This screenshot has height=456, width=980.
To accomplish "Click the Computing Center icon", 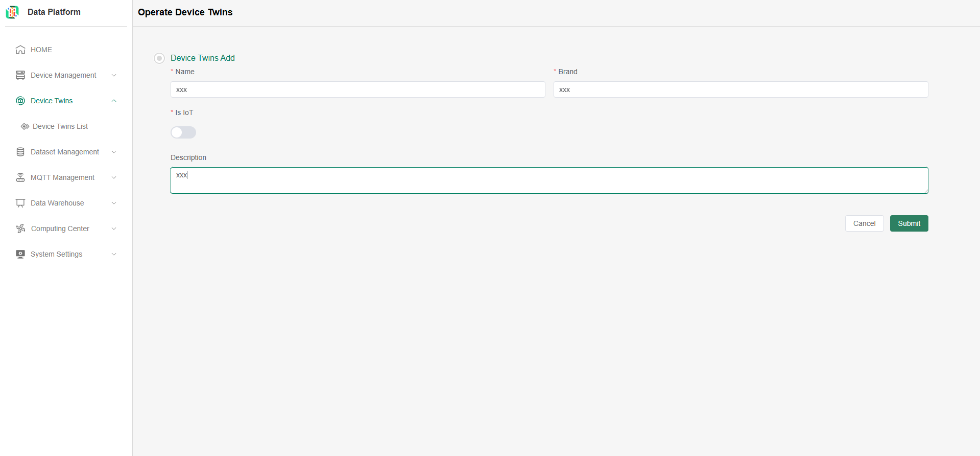I will coord(20,229).
